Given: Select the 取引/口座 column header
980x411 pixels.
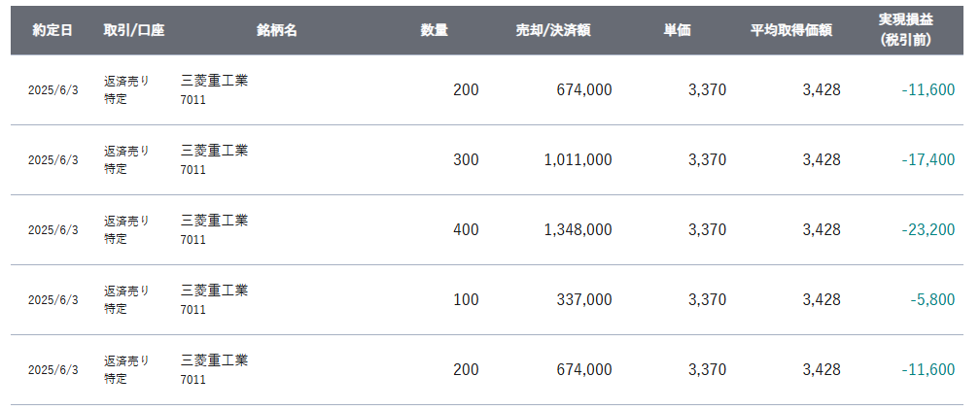Looking at the screenshot, I should coord(134,31).
